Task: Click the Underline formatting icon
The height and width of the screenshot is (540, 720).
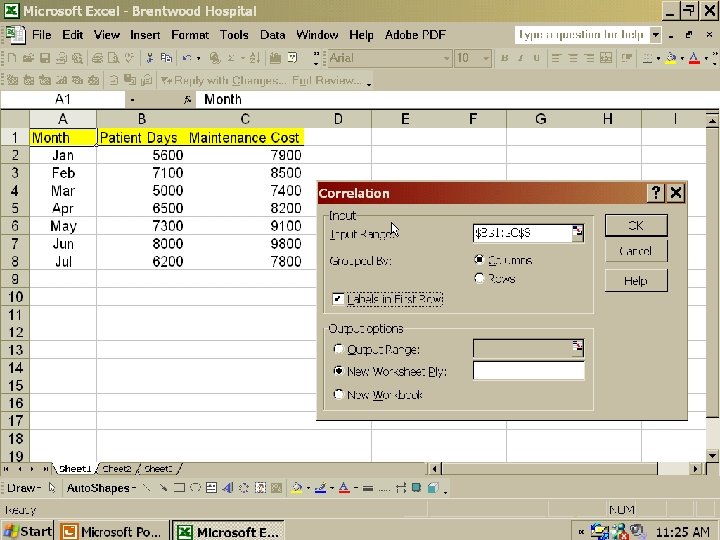Action: click(x=536, y=58)
